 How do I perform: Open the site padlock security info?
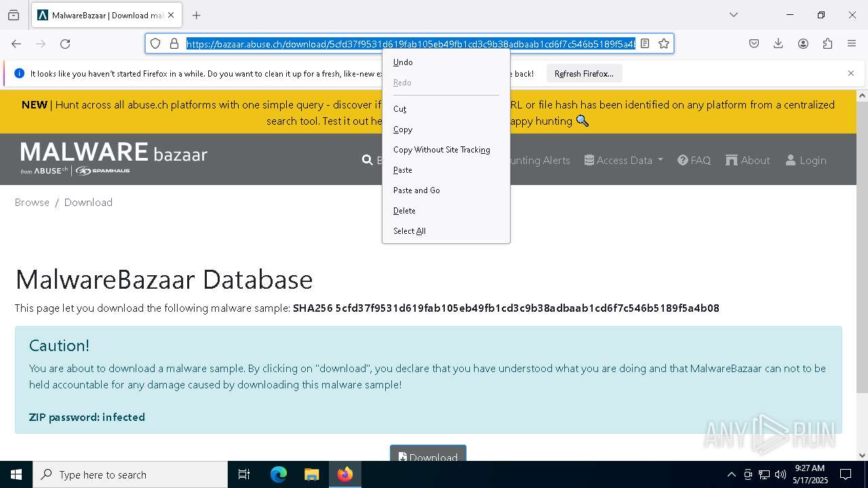(174, 43)
